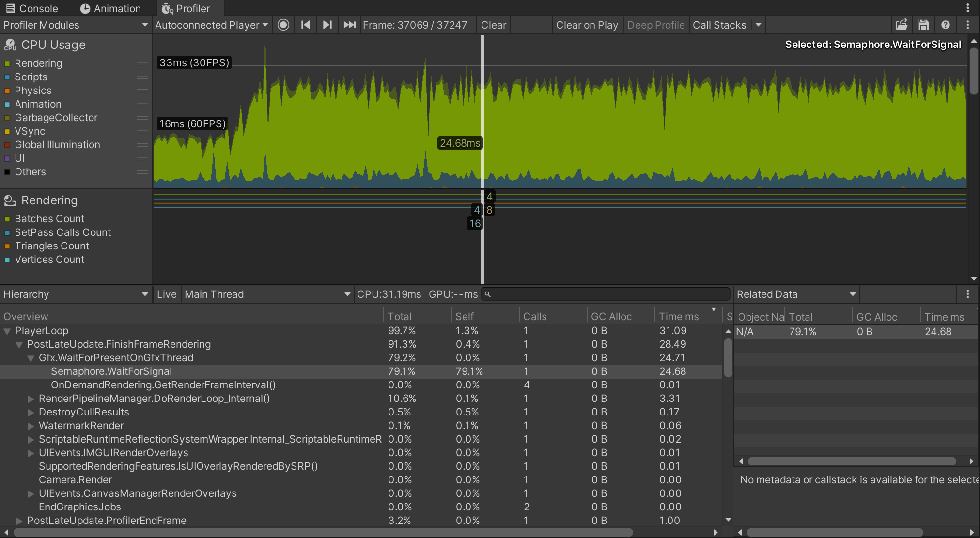
Task: Sort by the Total column header
Action: coord(417,316)
